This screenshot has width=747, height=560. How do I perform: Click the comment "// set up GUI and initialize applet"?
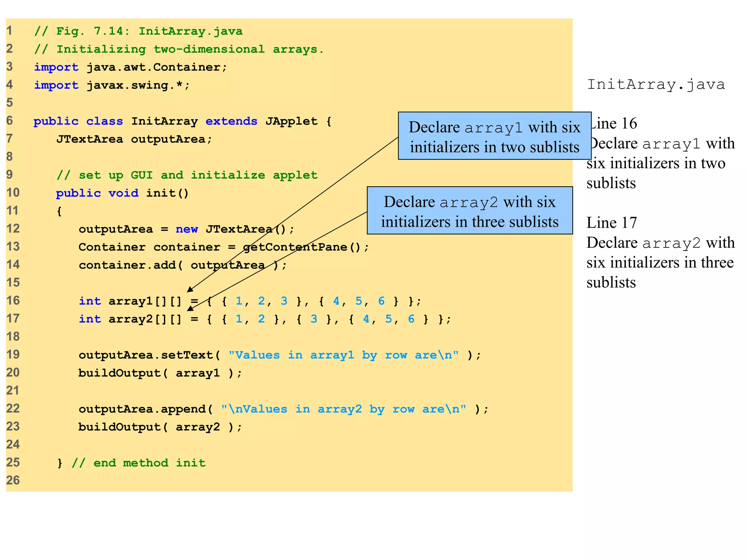[187, 175]
